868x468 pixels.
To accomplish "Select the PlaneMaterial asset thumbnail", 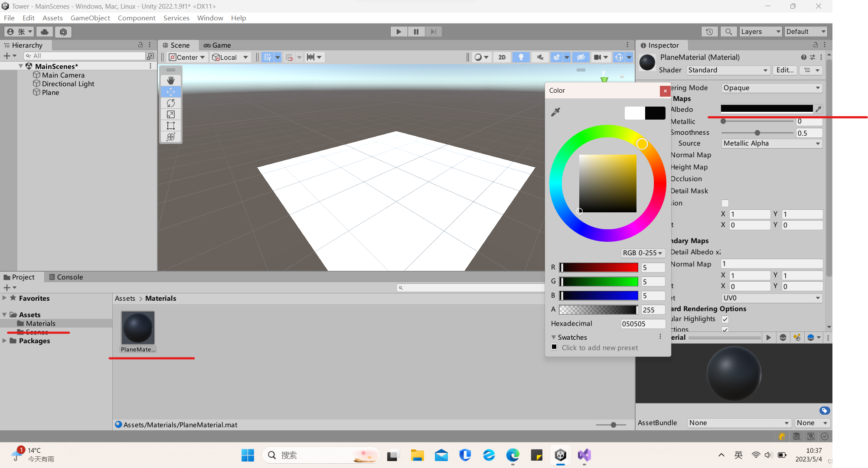I will 138,328.
